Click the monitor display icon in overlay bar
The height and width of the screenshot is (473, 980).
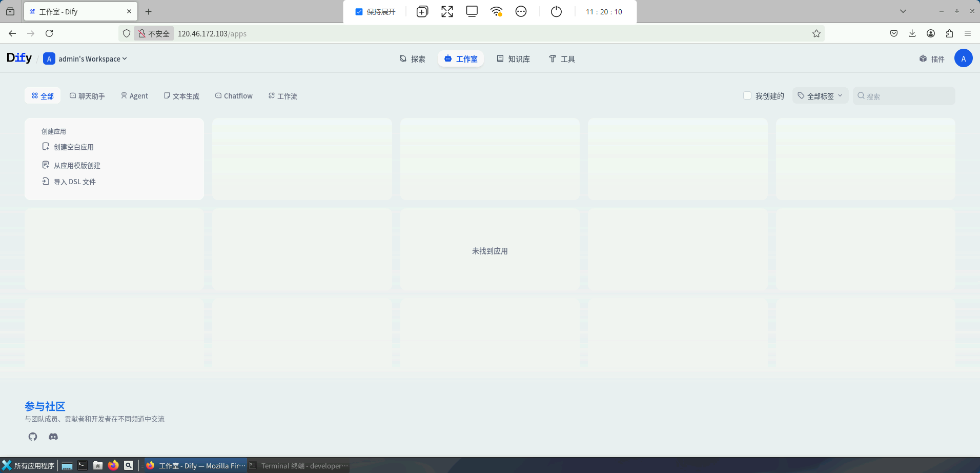(x=472, y=11)
